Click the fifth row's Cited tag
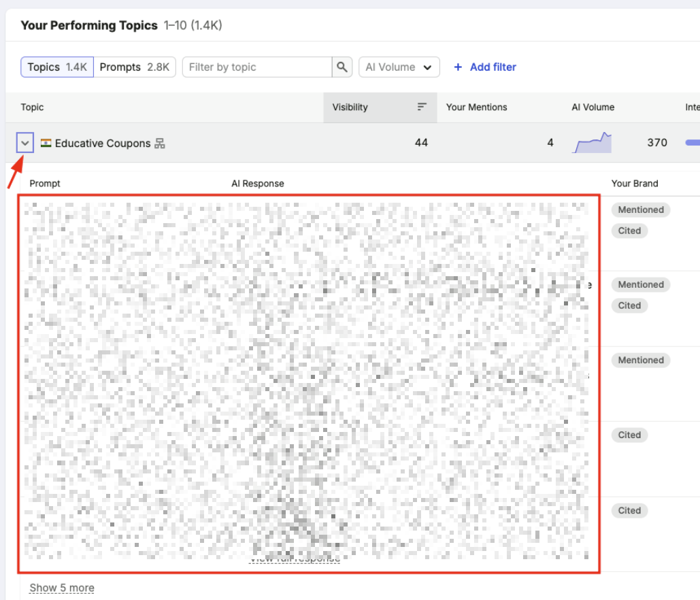 [x=629, y=511]
